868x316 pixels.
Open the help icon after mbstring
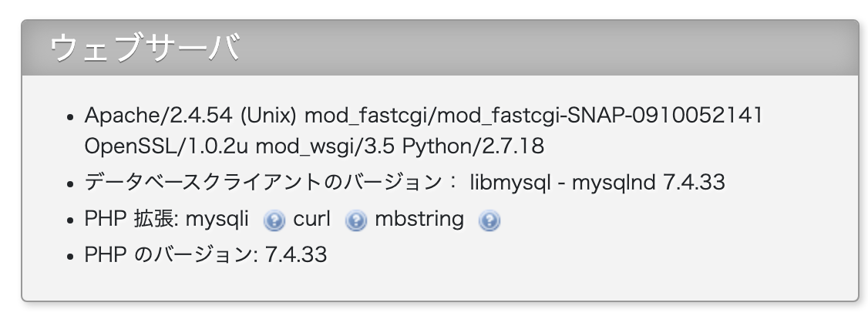(490, 222)
